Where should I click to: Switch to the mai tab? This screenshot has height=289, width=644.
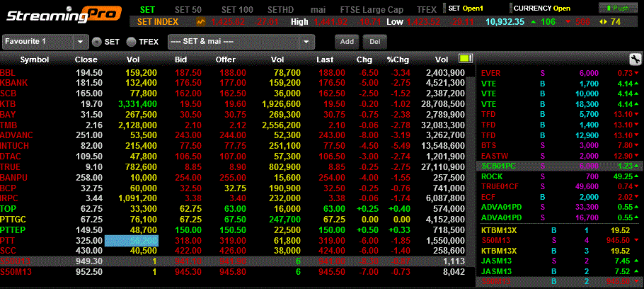click(318, 9)
